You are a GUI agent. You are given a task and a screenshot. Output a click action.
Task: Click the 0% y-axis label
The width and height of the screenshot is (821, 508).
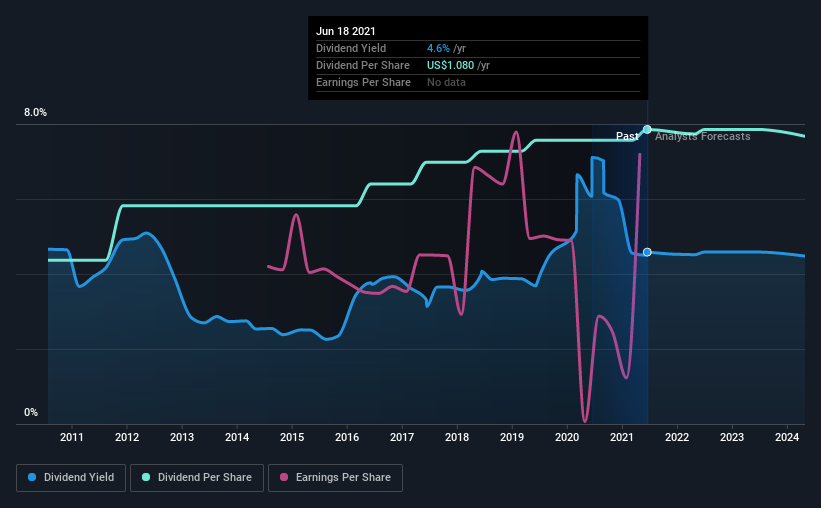point(31,412)
